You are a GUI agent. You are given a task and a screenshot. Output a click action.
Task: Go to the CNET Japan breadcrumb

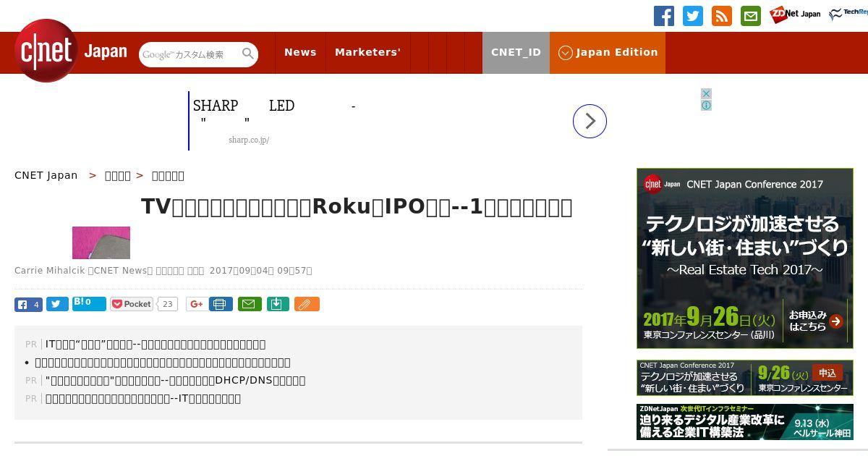click(46, 175)
